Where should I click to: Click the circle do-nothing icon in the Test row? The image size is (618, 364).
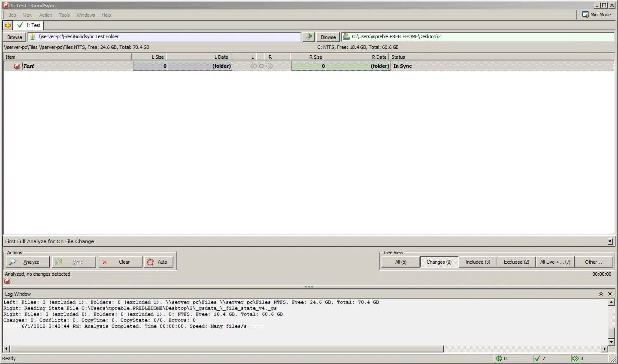click(261, 66)
